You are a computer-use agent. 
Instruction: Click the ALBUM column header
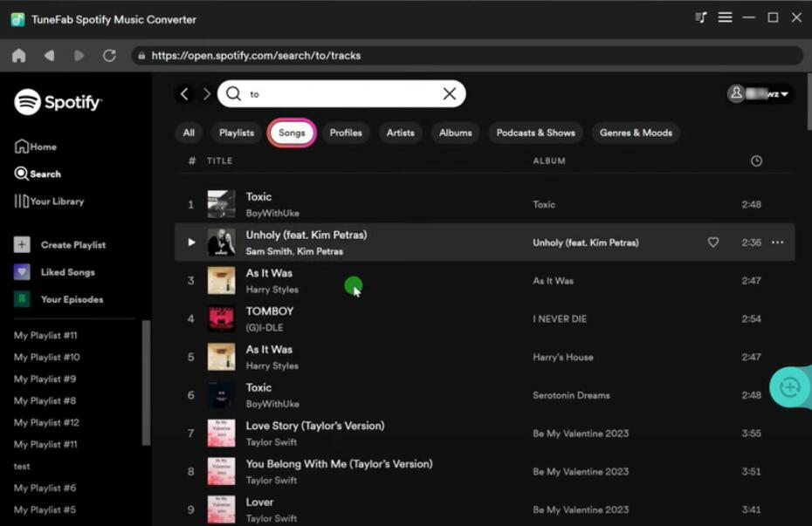(x=549, y=161)
